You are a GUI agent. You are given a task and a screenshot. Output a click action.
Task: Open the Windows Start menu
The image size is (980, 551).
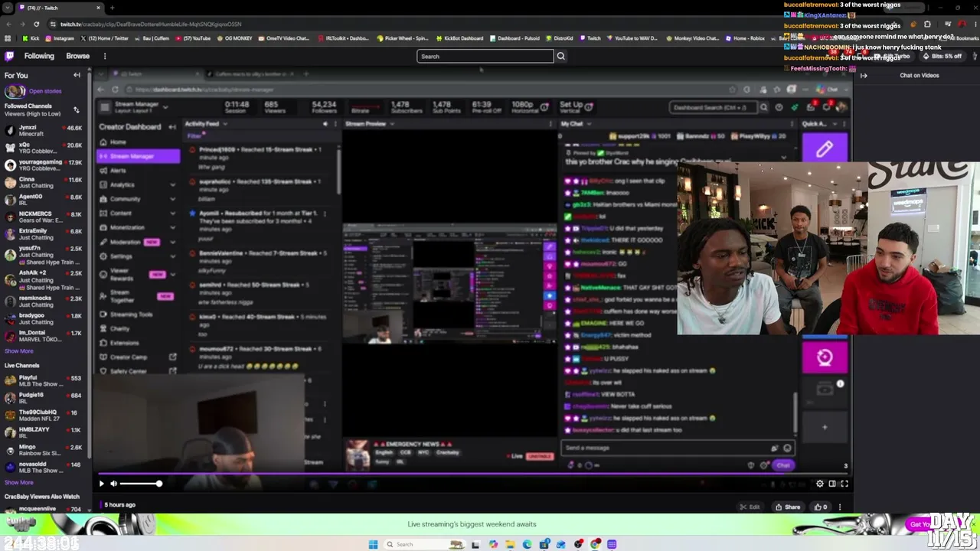(x=373, y=544)
